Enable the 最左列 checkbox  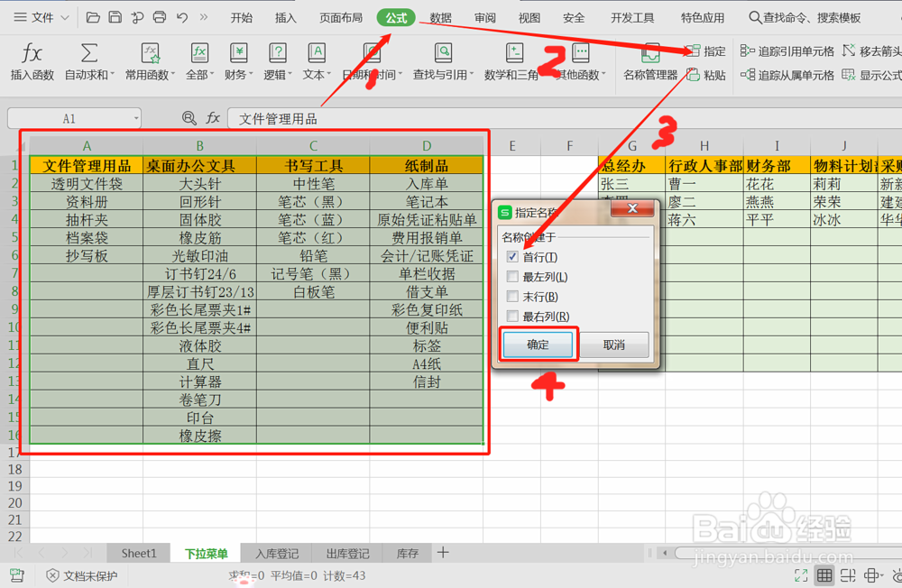(x=513, y=276)
